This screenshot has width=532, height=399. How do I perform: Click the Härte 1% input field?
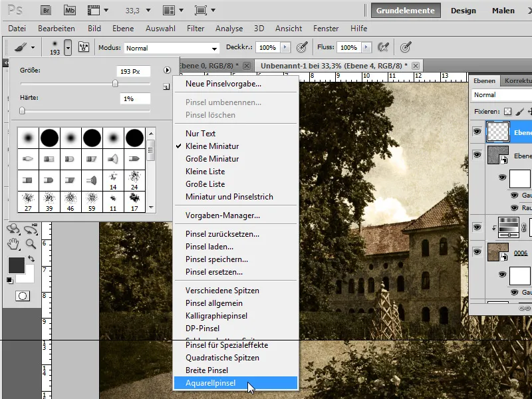point(135,98)
